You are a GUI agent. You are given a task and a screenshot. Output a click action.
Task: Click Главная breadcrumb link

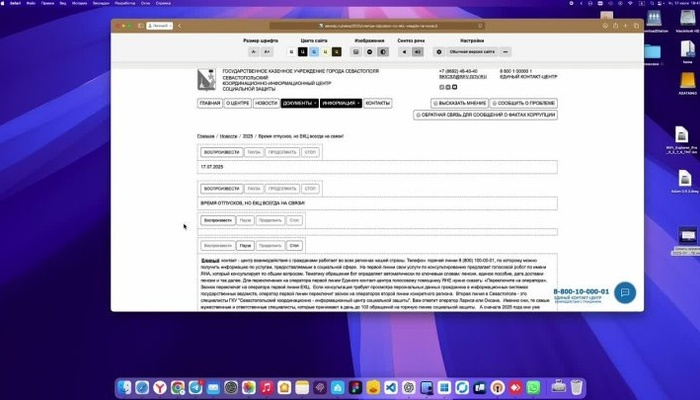pyautogui.click(x=206, y=136)
